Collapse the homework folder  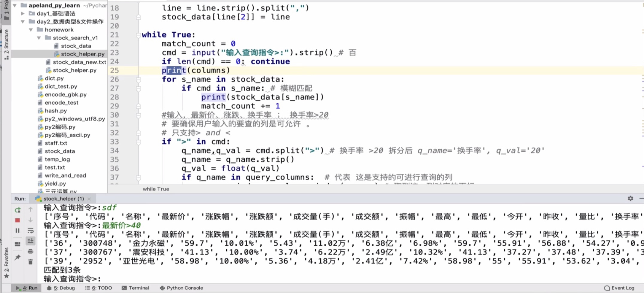31,30
